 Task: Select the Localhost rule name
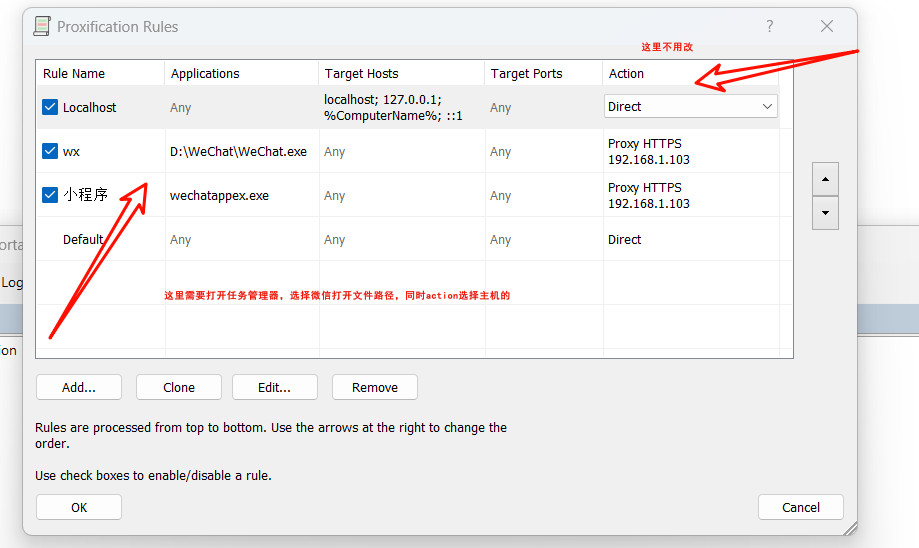[x=90, y=108]
